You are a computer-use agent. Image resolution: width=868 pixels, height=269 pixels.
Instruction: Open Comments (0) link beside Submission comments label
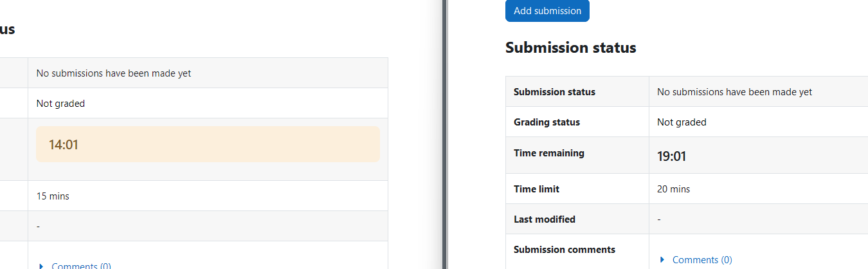[x=702, y=260]
